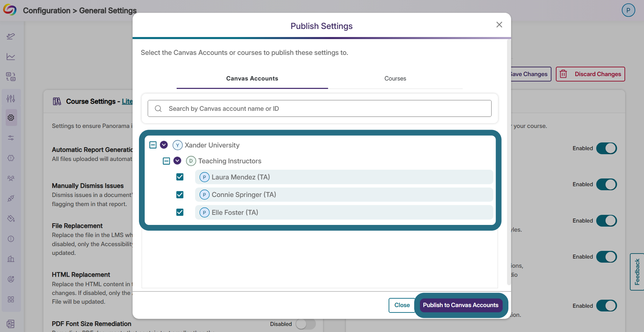This screenshot has height=332, width=644.
Task: Toggle the PDF Font Size Remediation switch
Action: click(306, 324)
